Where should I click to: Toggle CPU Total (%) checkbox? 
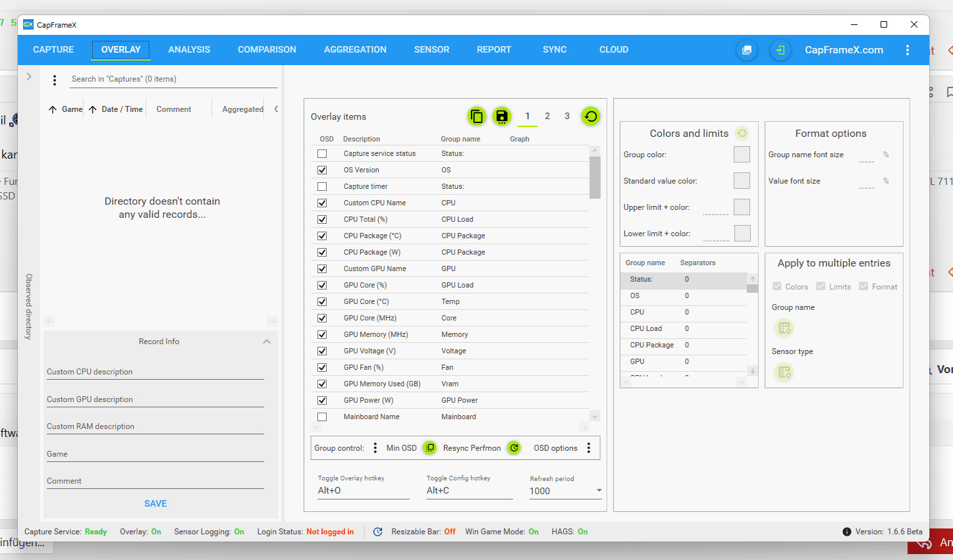[322, 219]
